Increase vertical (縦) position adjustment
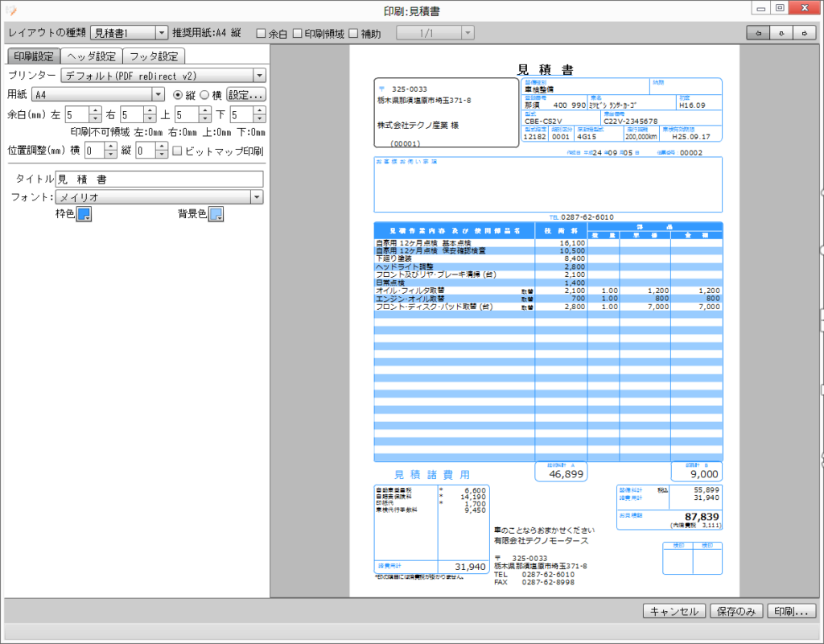Viewport: 824px width, 644px height. pos(162,147)
